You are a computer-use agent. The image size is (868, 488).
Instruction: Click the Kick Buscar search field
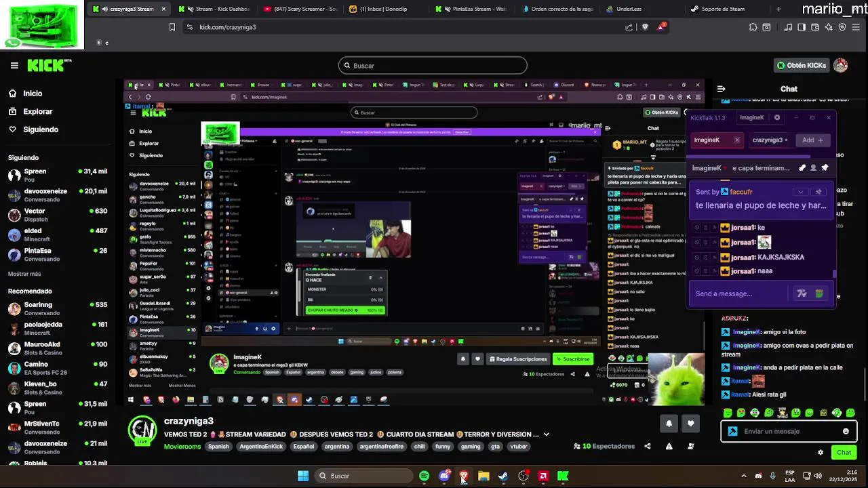tap(433, 66)
